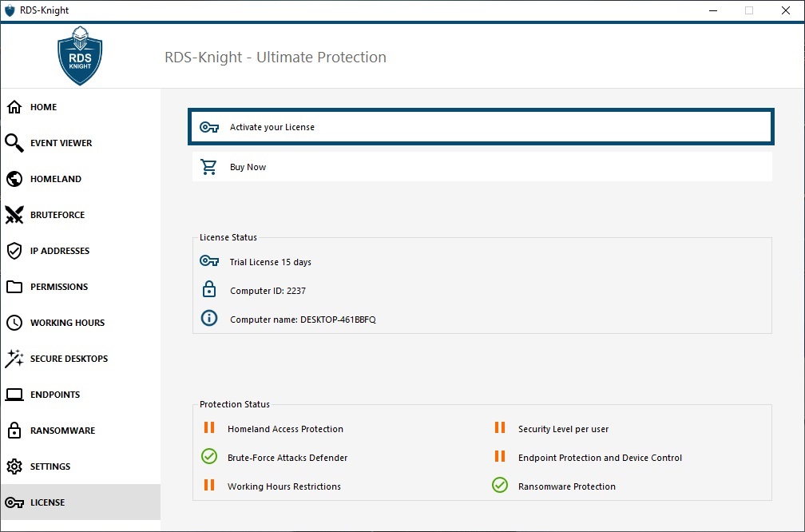Click the License key icon in sidebar
Image resolution: width=805 pixels, height=532 pixels.
pyautogui.click(x=14, y=502)
